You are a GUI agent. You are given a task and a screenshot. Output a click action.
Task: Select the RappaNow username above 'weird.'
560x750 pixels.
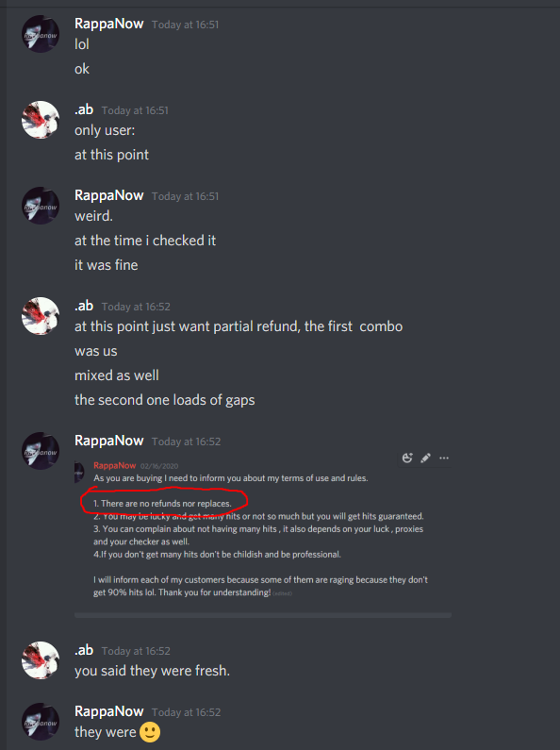109,195
